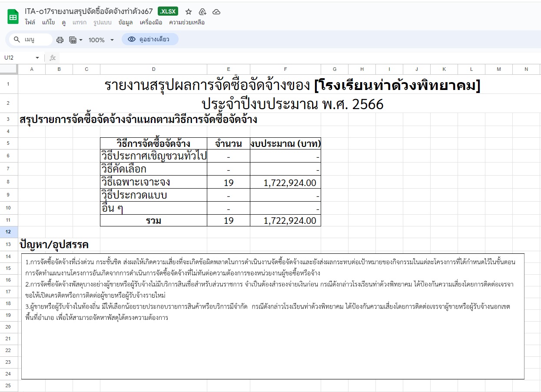This screenshot has height=392, width=541.
Task: Click the เมนู search box
Action: click(x=30, y=40)
